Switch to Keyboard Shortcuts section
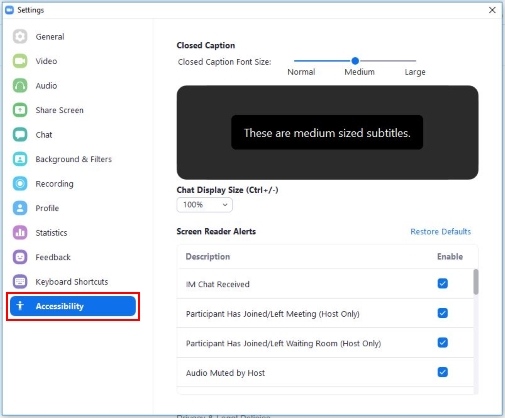 (x=72, y=282)
